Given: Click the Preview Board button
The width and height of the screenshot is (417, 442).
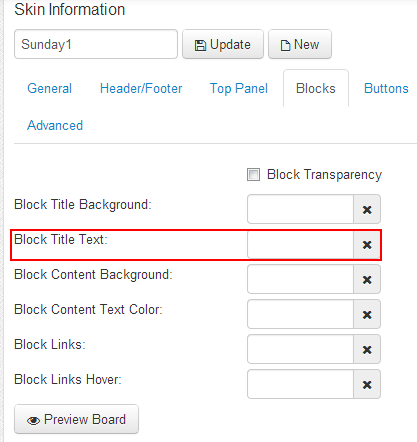Looking at the screenshot, I should point(76,419).
